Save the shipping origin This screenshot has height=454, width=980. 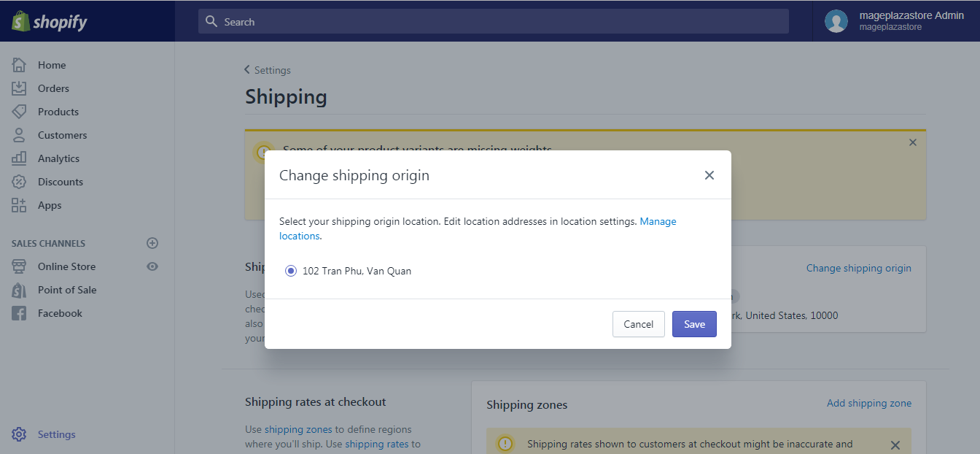(694, 324)
